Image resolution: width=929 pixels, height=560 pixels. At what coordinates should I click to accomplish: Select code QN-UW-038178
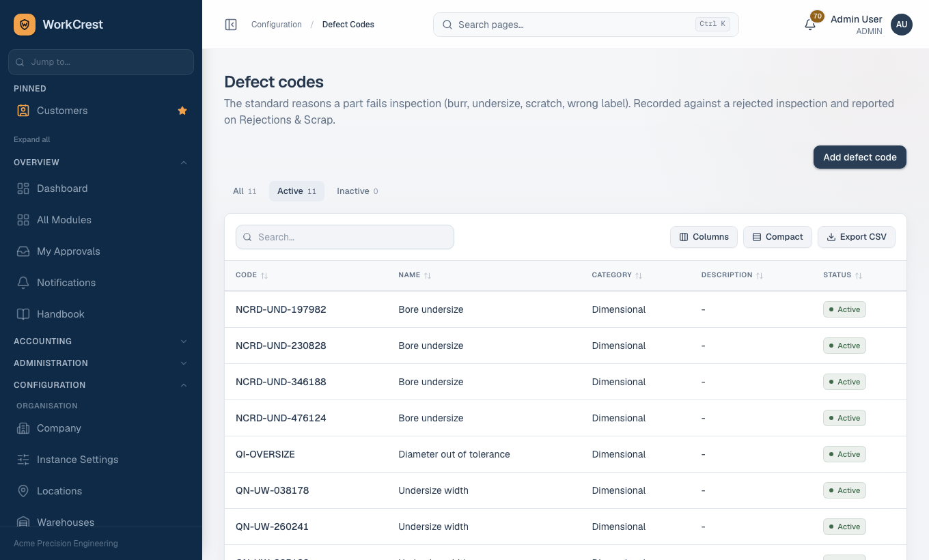pos(273,490)
